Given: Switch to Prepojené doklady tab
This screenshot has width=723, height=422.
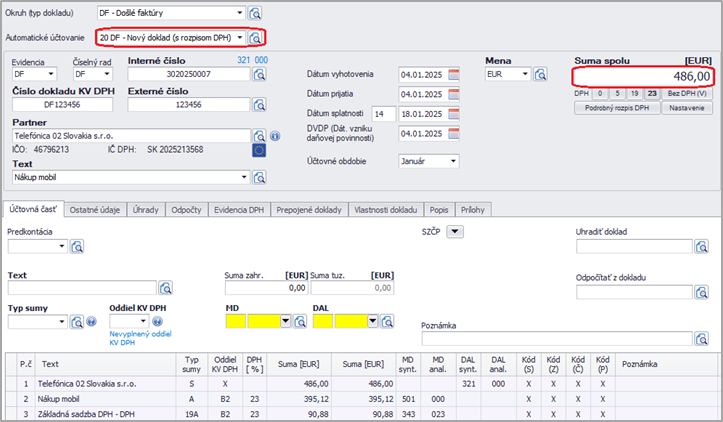Looking at the screenshot, I should [309, 210].
